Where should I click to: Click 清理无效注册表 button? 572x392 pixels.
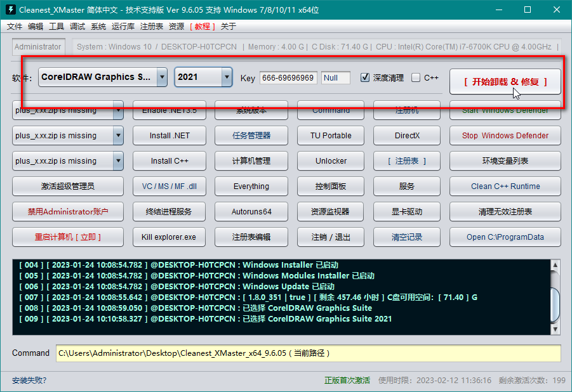click(x=505, y=211)
